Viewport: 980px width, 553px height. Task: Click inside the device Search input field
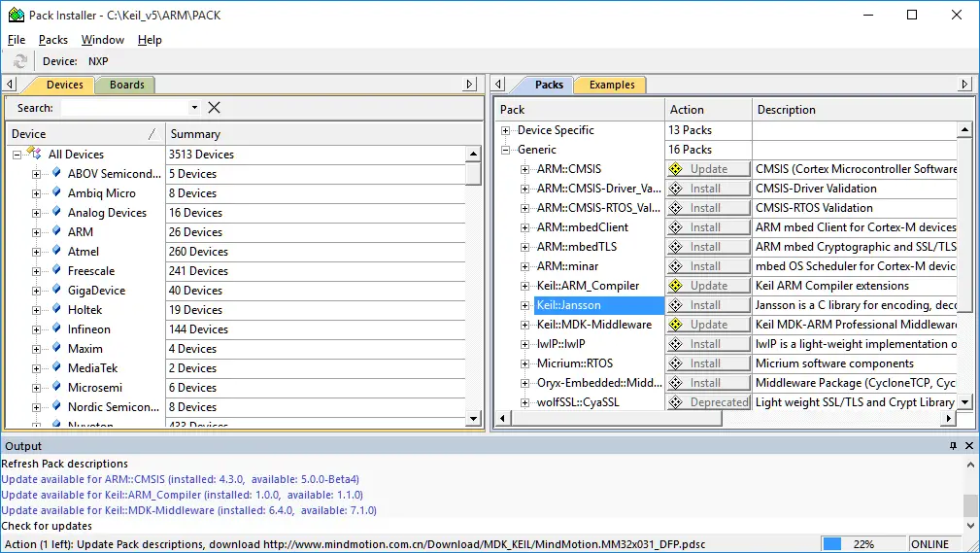pos(124,108)
